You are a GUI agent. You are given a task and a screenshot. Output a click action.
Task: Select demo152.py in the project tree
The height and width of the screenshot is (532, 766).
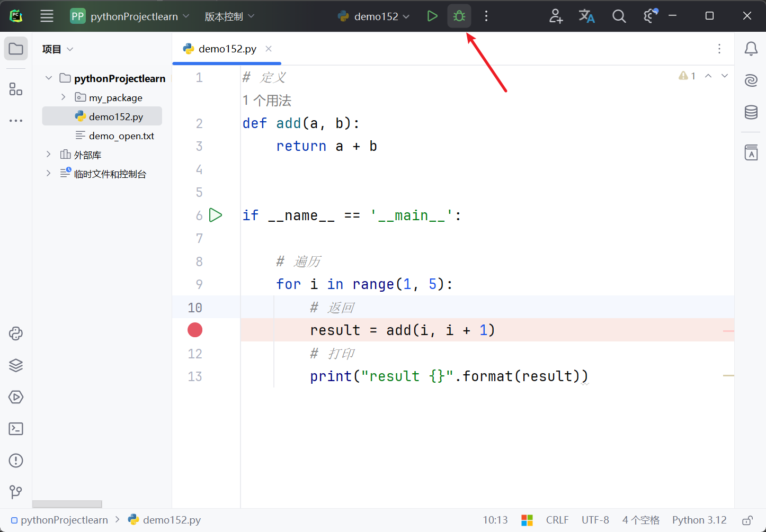(x=102, y=116)
